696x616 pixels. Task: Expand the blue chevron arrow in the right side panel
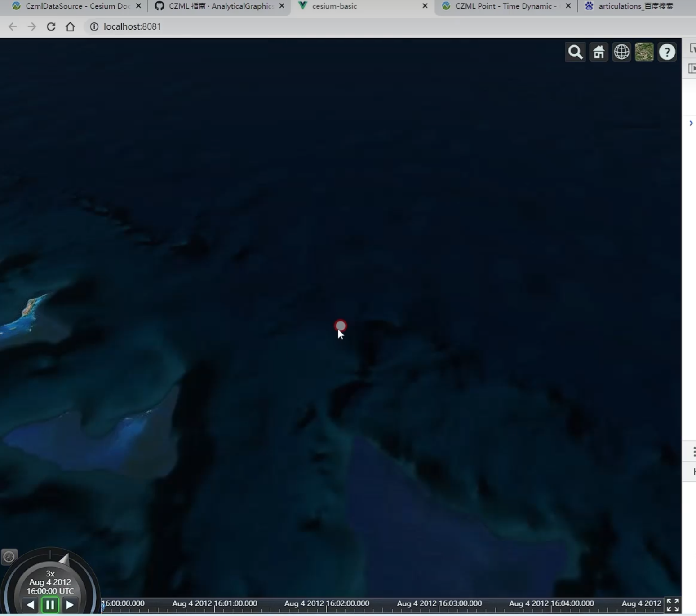691,123
